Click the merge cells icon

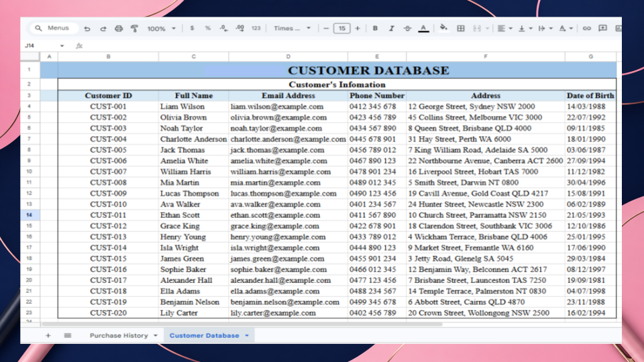pyautogui.click(x=477, y=28)
